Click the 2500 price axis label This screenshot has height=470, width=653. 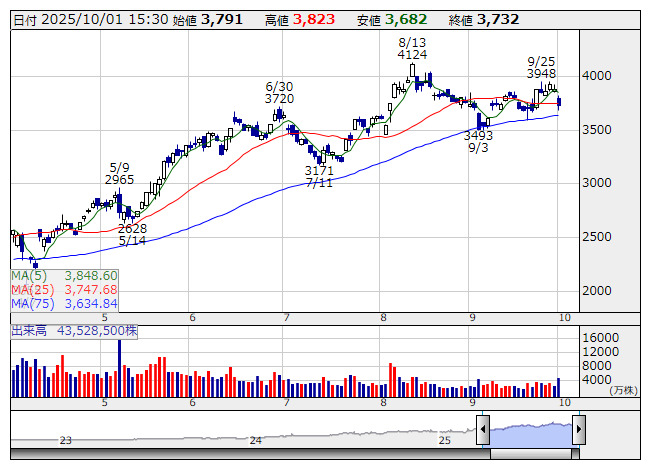(597, 237)
